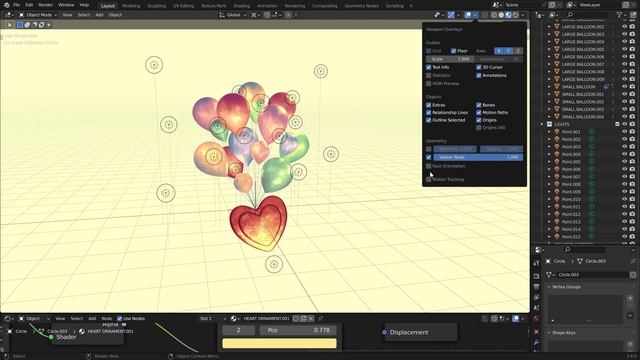The height and width of the screenshot is (360, 640).
Task: Hide Point.010 with its eye icon
Action: pyautogui.click(x=624, y=199)
